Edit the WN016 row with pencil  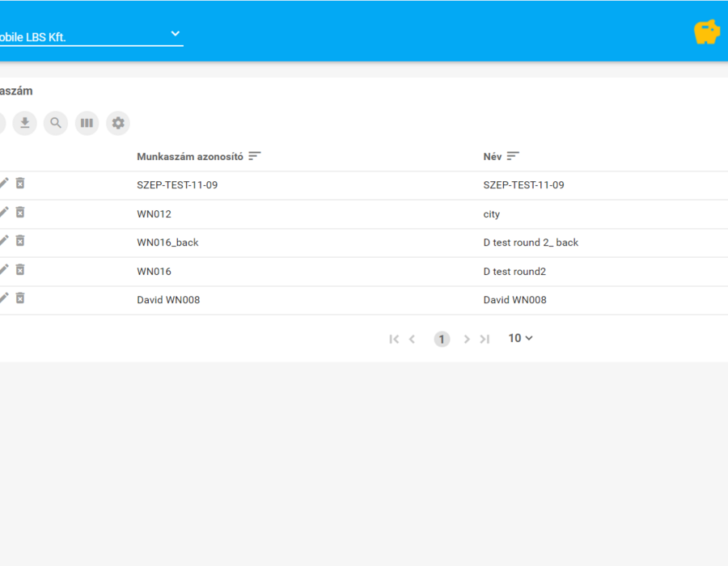tap(4, 269)
